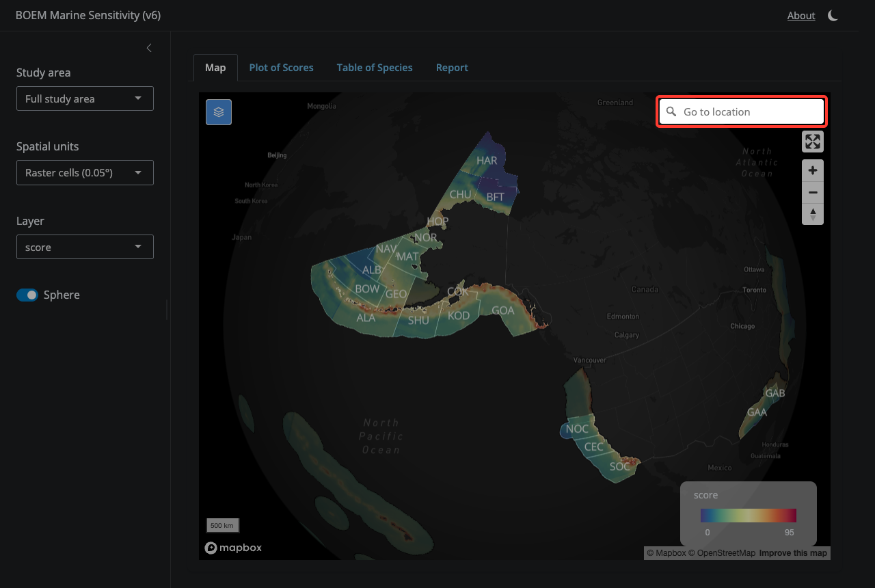Select the KOD region label
875x588 pixels.
click(459, 316)
